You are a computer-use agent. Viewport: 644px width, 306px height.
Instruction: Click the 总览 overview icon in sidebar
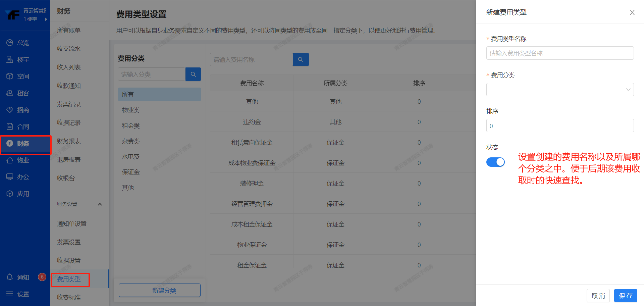click(10, 43)
